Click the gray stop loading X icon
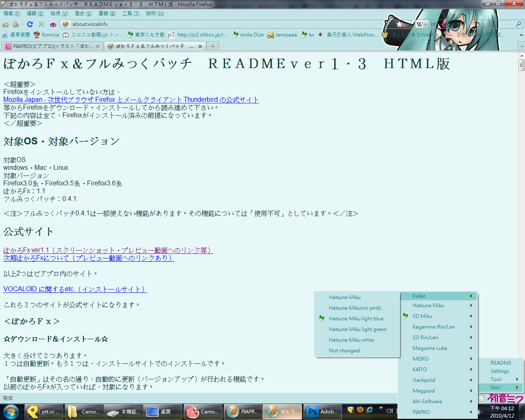This screenshot has height=420, width=525. click(x=41, y=24)
